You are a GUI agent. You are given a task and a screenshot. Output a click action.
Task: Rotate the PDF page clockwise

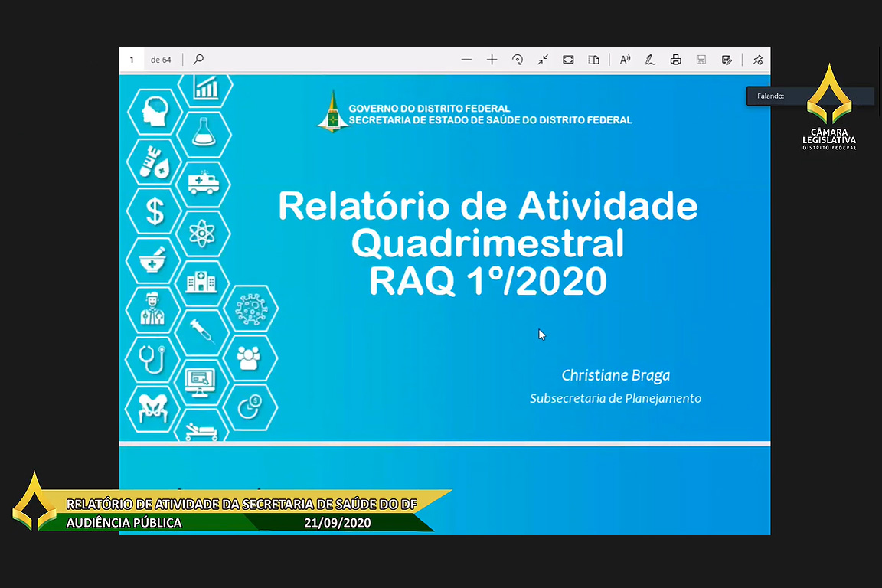click(518, 60)
